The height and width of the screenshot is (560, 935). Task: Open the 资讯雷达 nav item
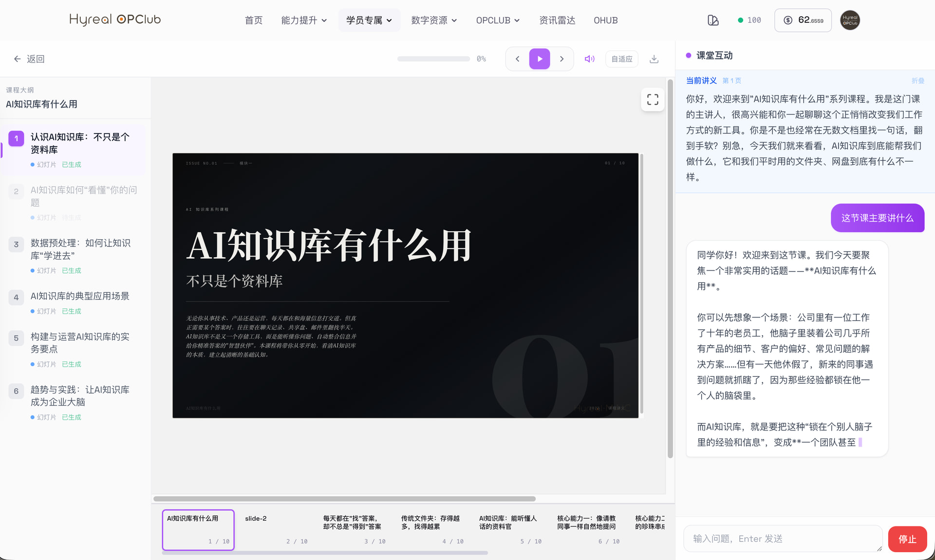click(x=557, y=20)
